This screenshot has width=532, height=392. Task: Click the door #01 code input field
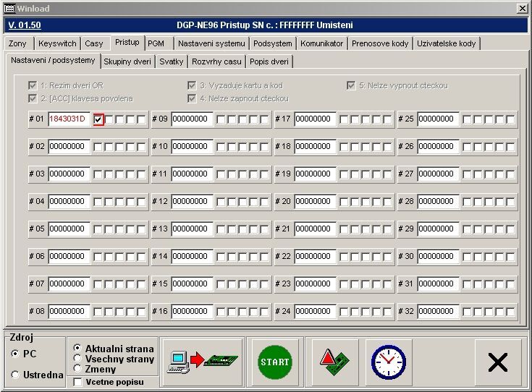tap(69, 119)
